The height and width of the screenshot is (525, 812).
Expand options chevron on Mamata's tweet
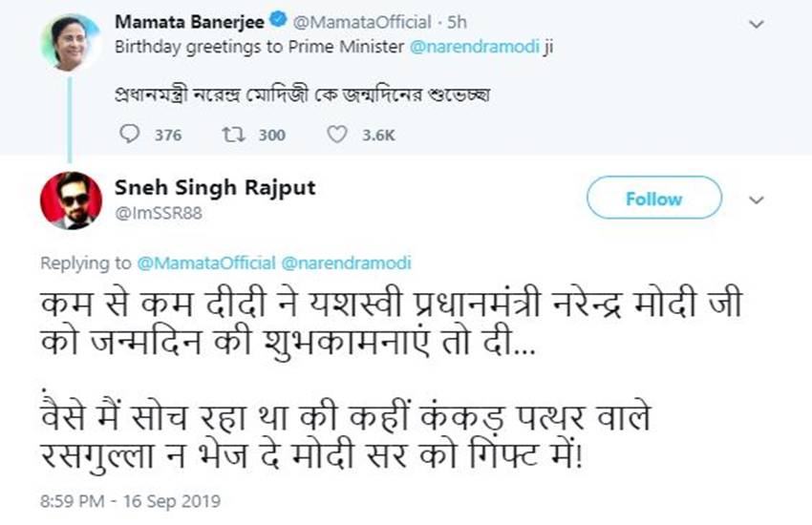(757, 24)
